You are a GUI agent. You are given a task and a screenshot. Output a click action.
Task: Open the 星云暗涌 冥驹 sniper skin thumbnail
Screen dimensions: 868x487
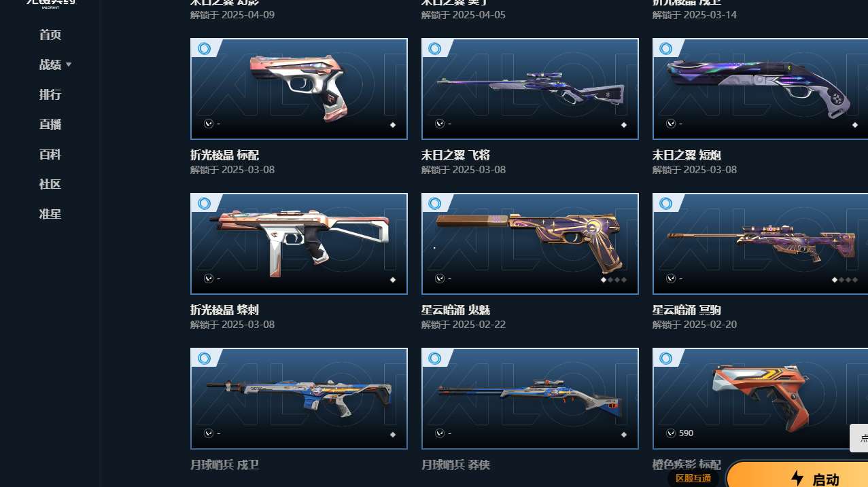760,244
